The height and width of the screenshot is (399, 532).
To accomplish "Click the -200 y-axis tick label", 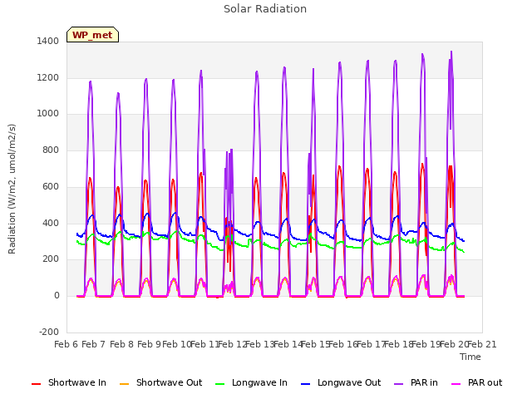I will (49, 332).
